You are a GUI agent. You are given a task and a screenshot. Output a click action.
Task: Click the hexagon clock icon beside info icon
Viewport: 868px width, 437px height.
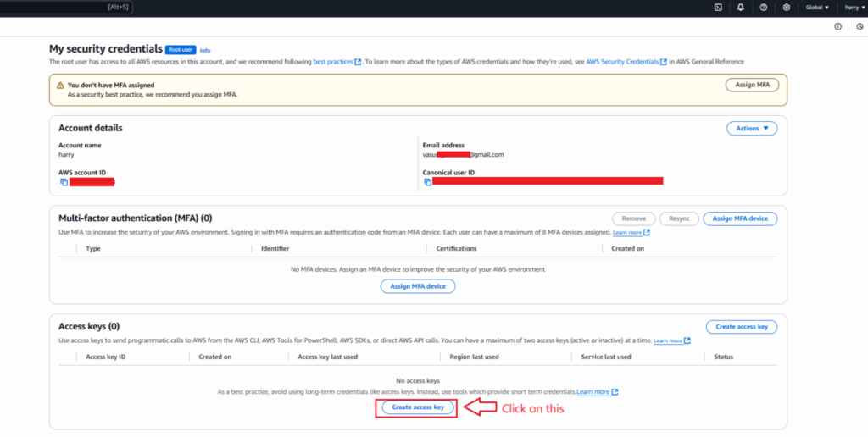860,26
